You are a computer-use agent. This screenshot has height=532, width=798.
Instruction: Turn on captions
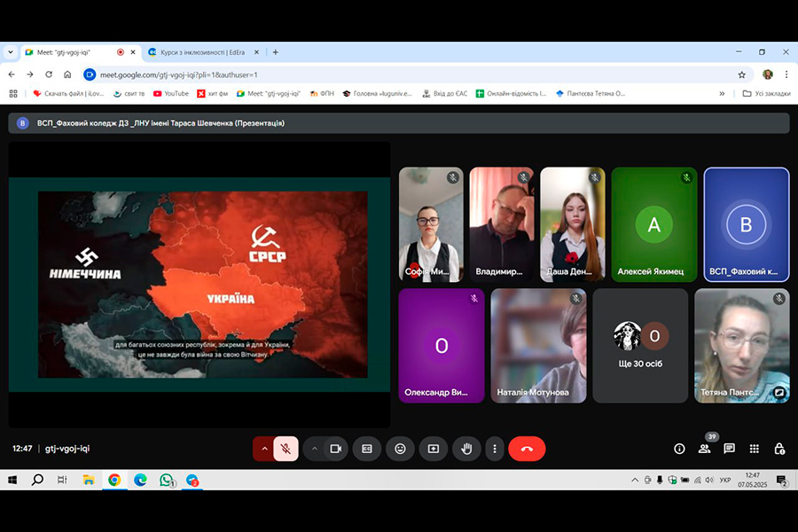tap(367, 449)
